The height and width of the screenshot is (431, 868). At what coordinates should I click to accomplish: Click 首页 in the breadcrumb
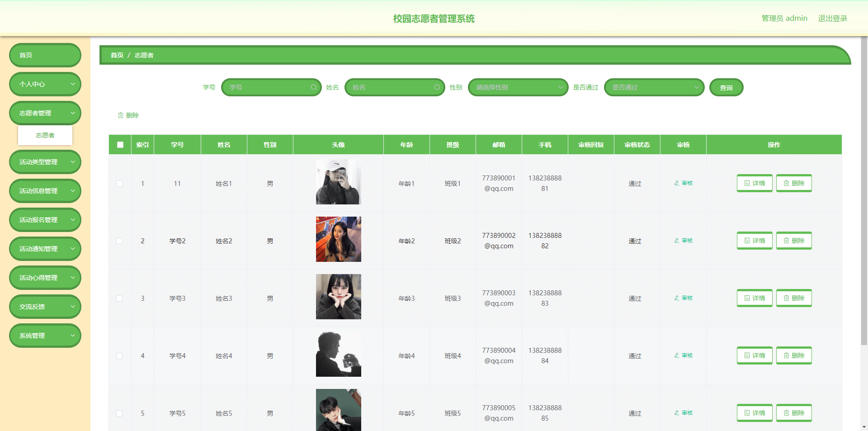117,55
